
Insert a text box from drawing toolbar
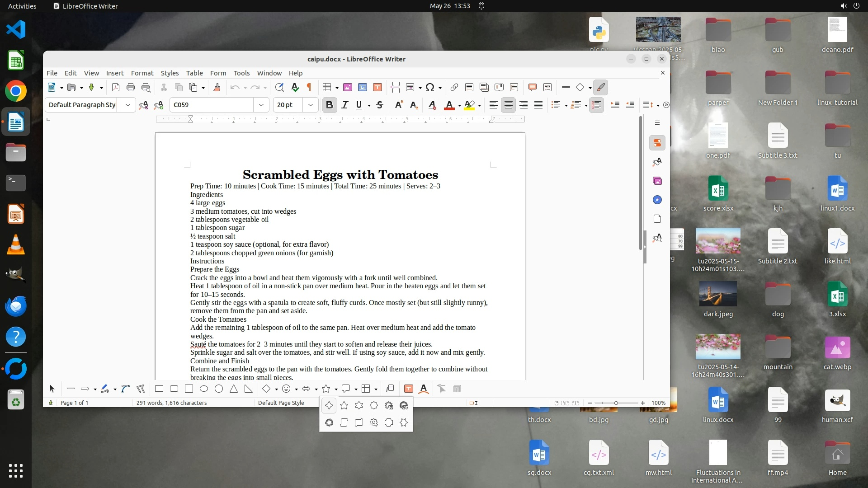pos(408,389)
